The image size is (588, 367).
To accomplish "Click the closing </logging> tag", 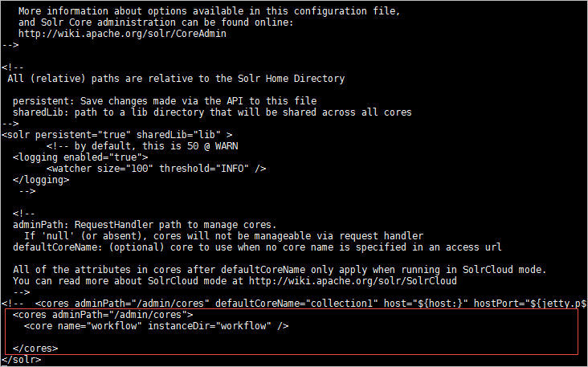I will coord(41,180).
